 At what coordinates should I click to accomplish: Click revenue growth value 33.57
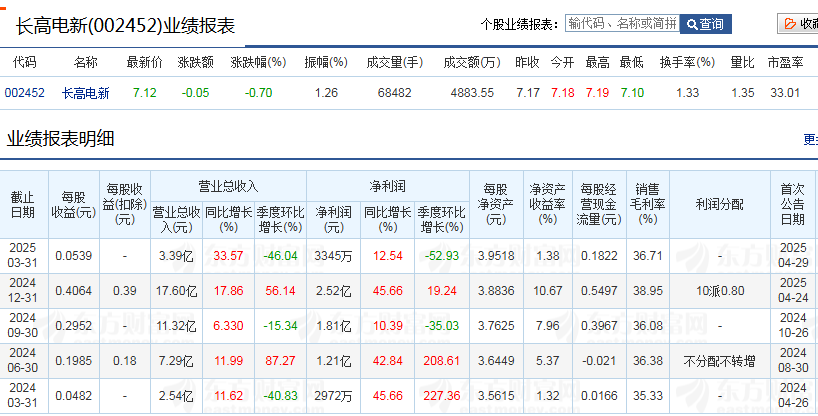click(x=228, y=256)
